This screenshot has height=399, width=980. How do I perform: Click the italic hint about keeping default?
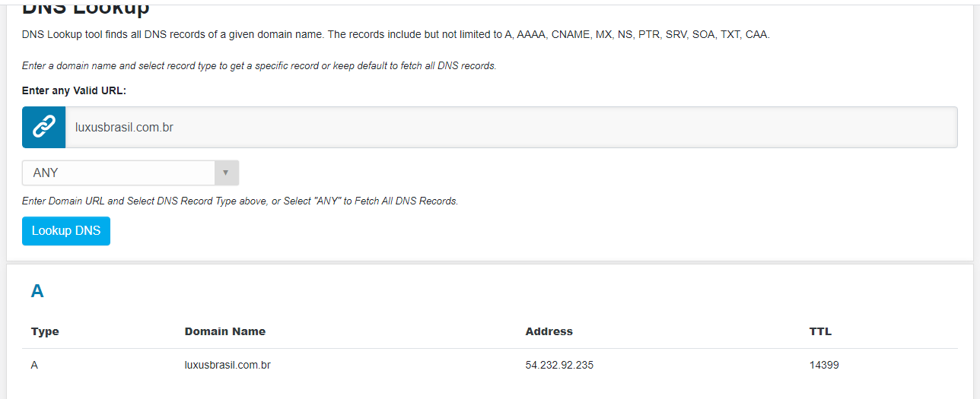pos(259,66)
